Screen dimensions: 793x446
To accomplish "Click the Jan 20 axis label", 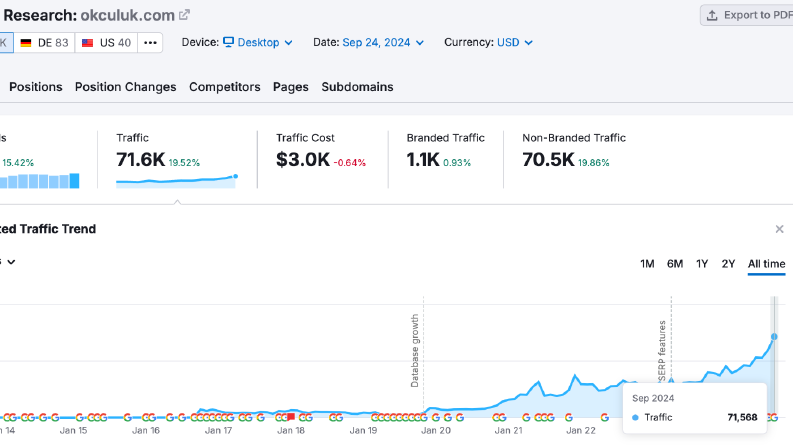I will pyautogui.click(x=436, y=431).
